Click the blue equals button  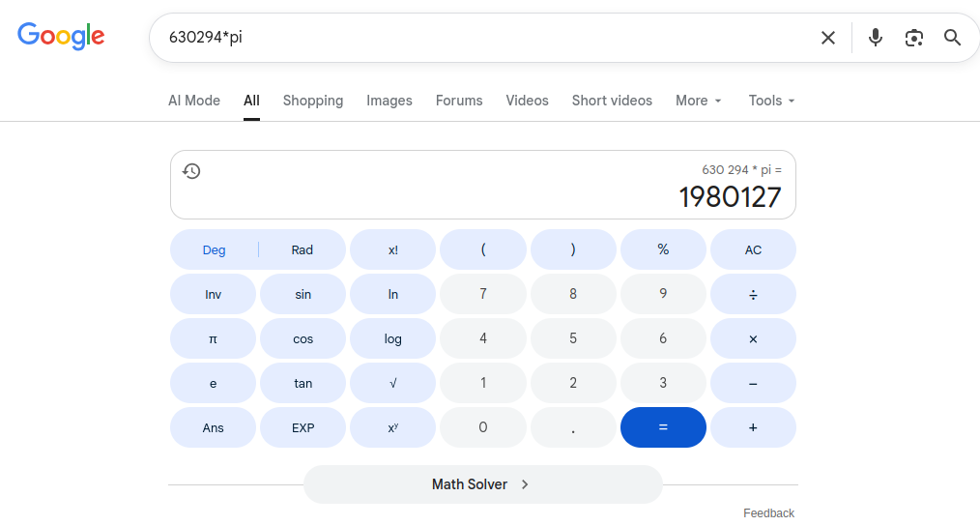663,427
